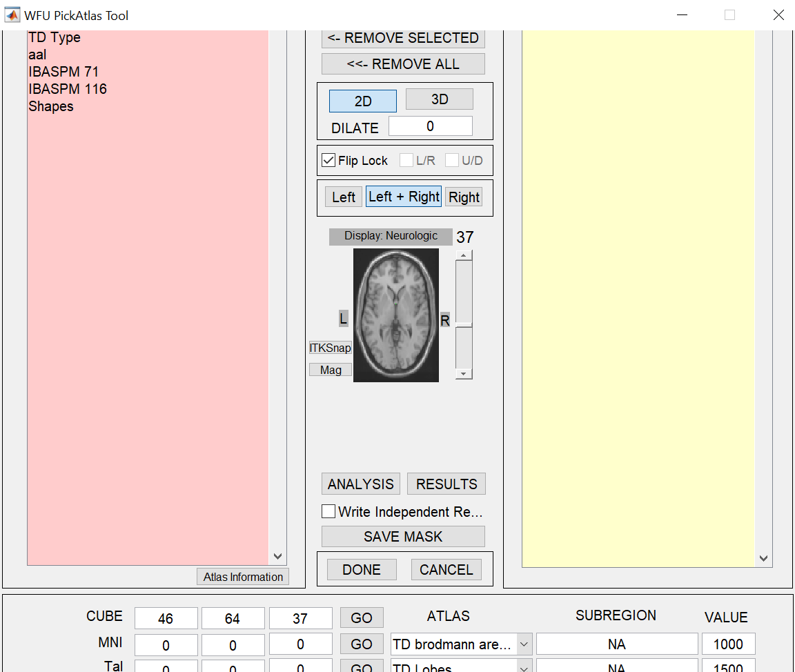The width and height of the screenshot is (795, 672).
Task: Click the SAVE MASK button
Action: pos(403,537)
